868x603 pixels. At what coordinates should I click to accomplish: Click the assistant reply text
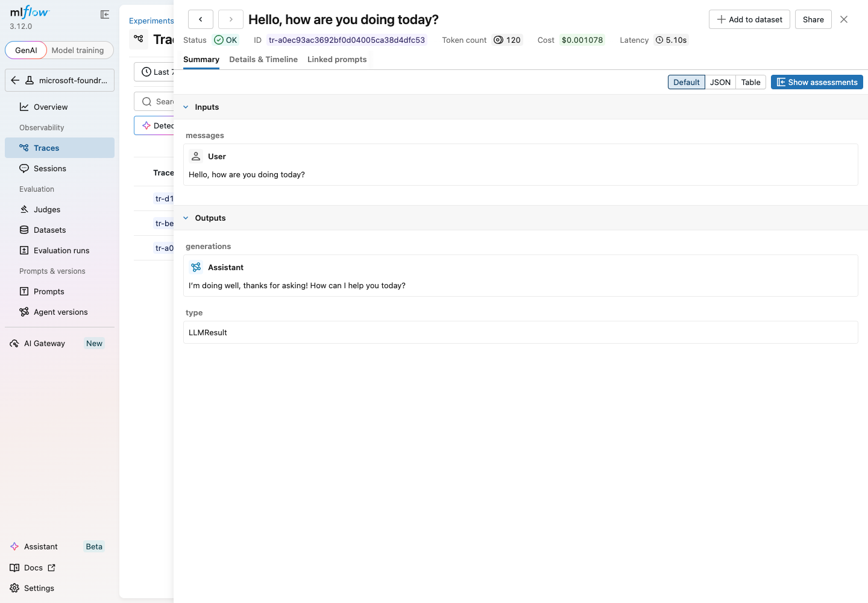point(297,285)
